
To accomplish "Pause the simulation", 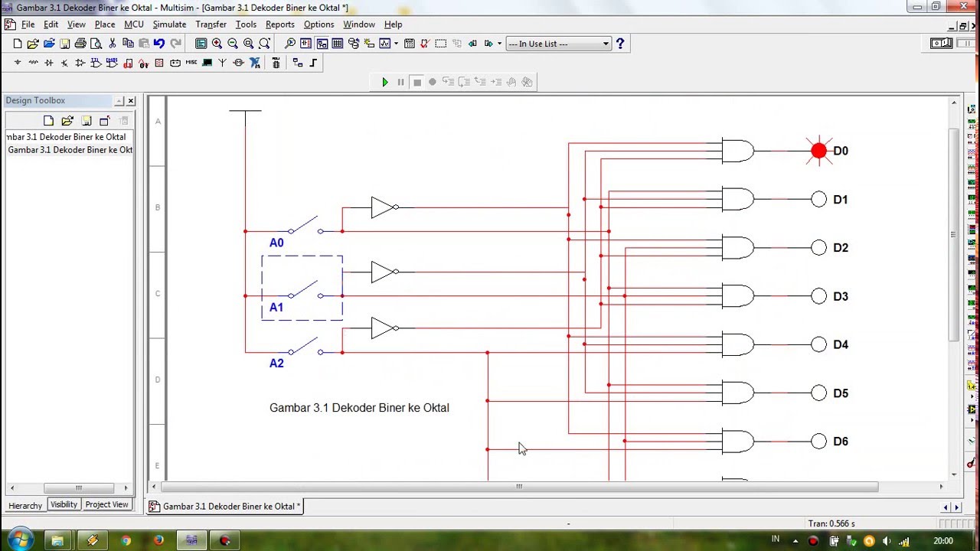I will (400, 82).
